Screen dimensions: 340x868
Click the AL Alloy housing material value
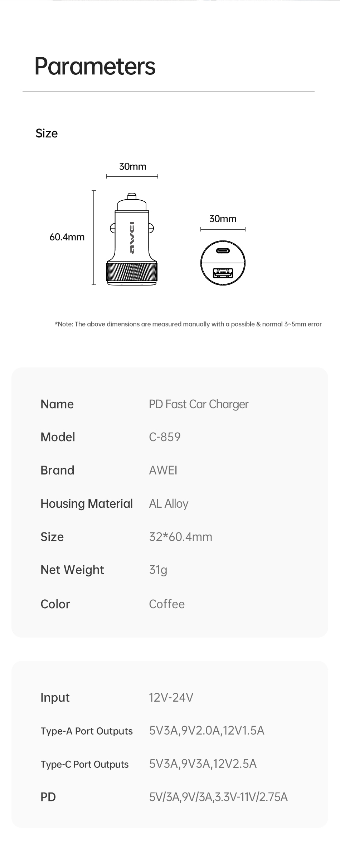tap(169, 504)
